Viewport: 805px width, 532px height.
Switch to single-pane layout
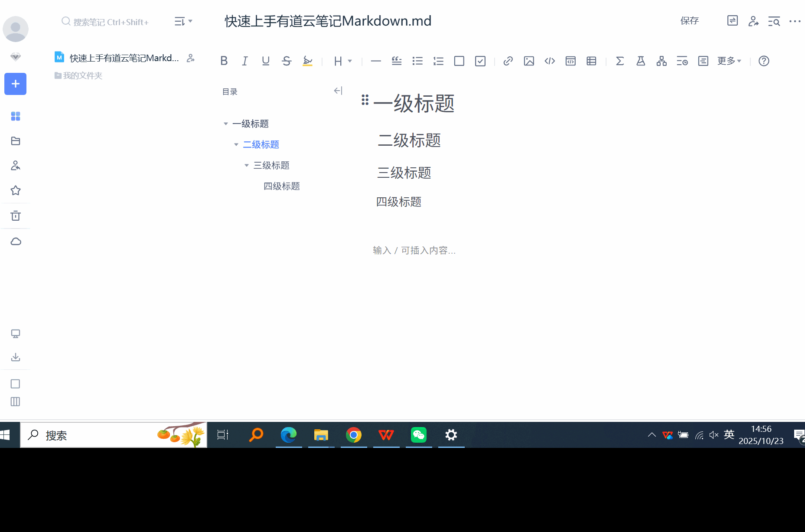point(15,384)
